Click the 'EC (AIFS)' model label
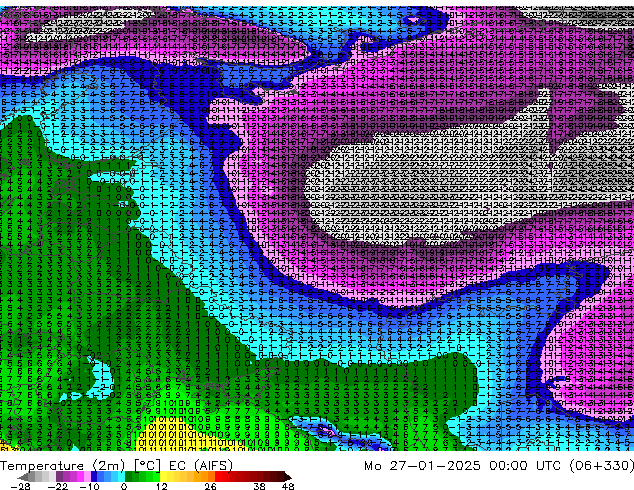Image resolution: width=634 pixels, height=490 pixels. (201, 466)
